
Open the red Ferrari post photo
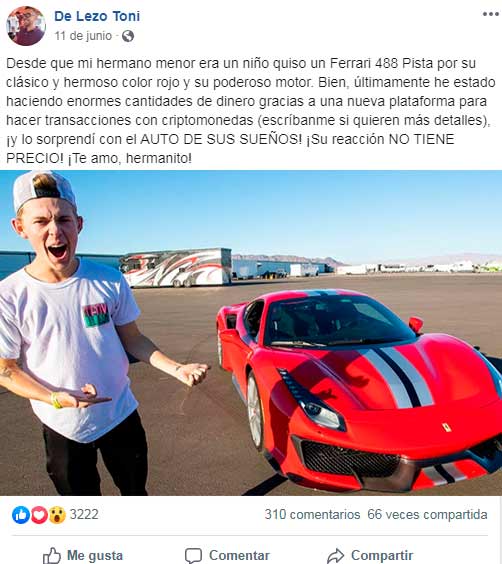251,333
